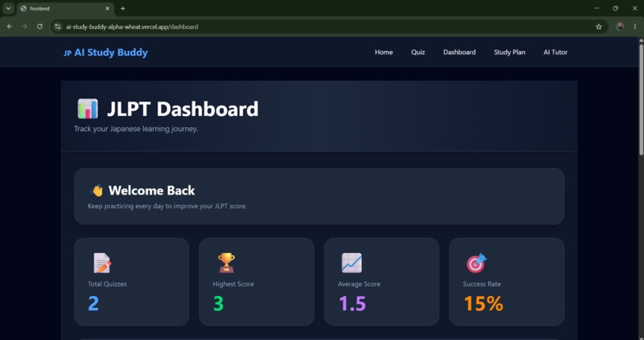Click the Highest Score trophy icon

pos(226,262)
